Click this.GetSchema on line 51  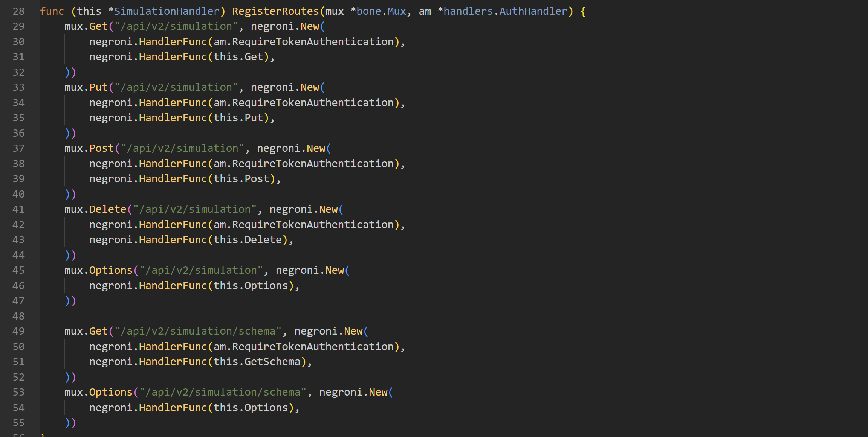click(257, 362)
